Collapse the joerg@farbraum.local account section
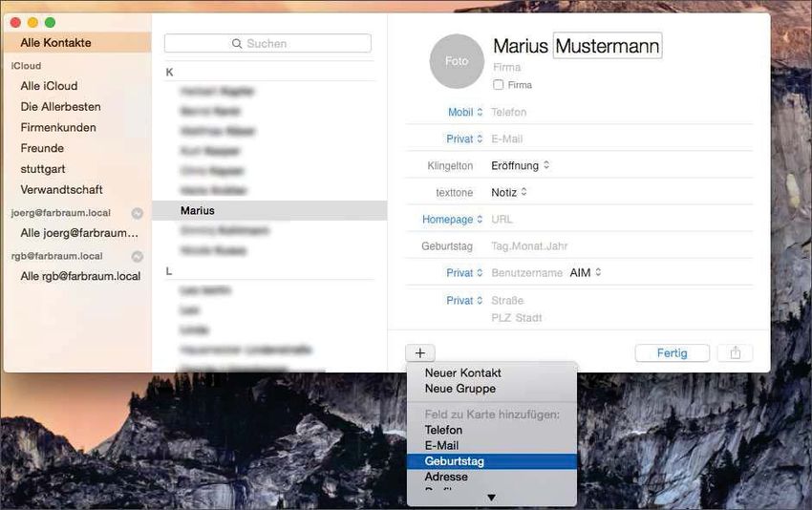The height and width of the screenshot is (510, 812). (138, 213)
